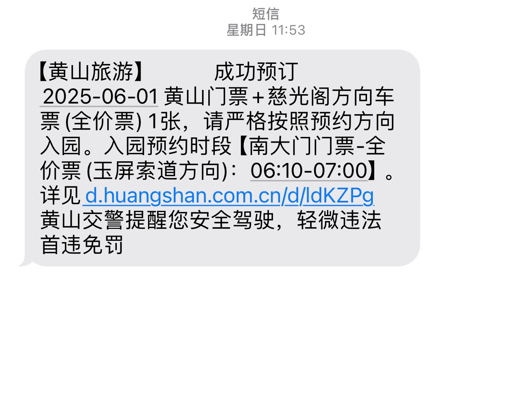The height and width of the screenshot is (405, 532).
Task: Click the 星期日 11:53 timestamp
Action: click(x=266, y=30)
